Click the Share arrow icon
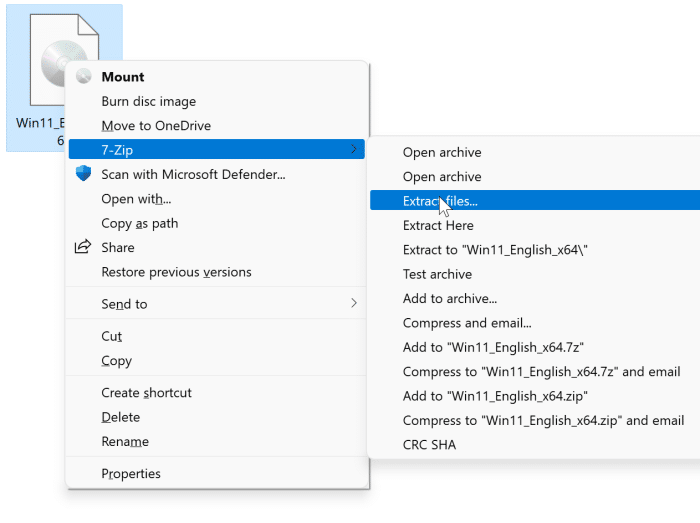 click(x=83, y=246)
